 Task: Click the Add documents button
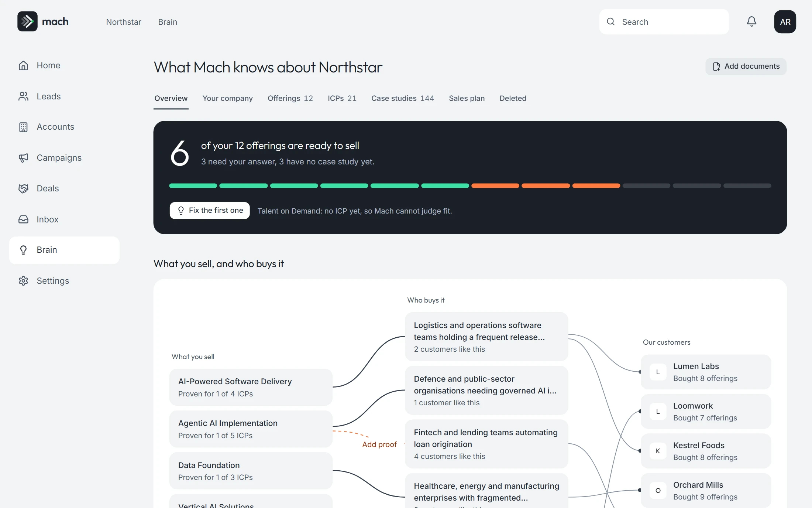[x=746, y=67]
